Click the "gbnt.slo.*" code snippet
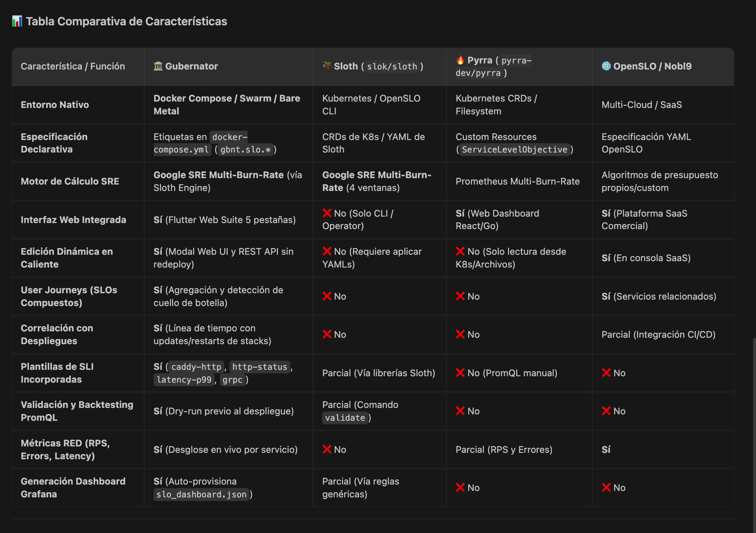 point(245,150)
